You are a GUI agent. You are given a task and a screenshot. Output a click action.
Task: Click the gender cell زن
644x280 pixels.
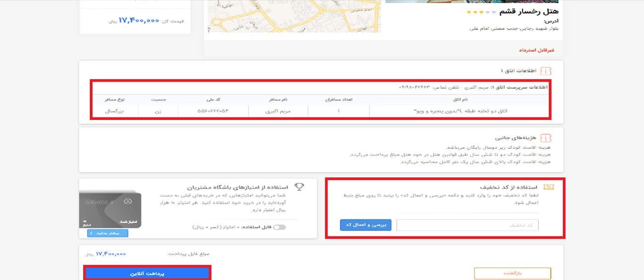[158, 112]
